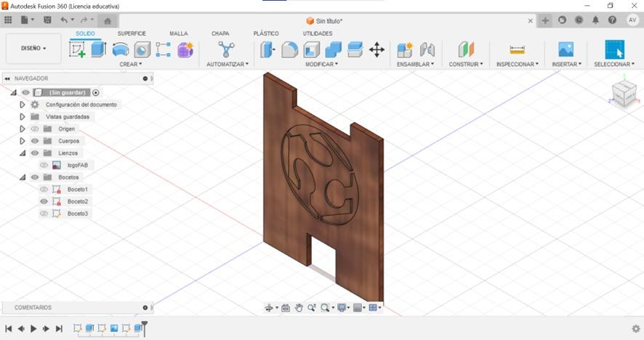Activate the (Sin guardar) component radio button
The height and width of the screenshot is (340, 644).
96,93
